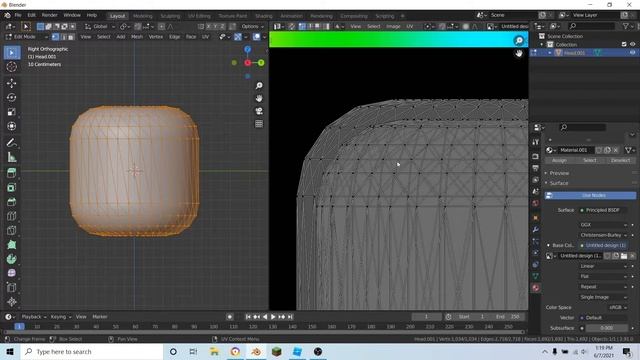The height and width of the screenshot is (360, 640).
Task: Toggle Collection visibility eye in outliner
Action: (x=632, y=44)
